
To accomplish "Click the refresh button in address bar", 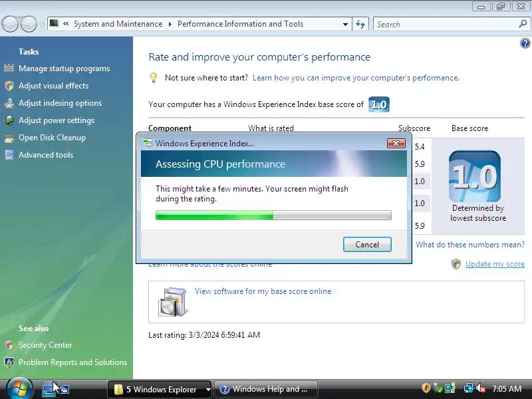I will [x=360, y=24].
